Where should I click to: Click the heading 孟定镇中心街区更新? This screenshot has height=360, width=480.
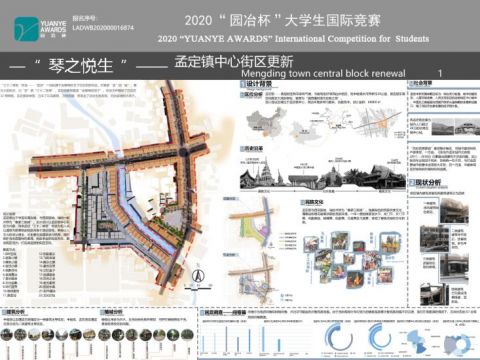234,62
